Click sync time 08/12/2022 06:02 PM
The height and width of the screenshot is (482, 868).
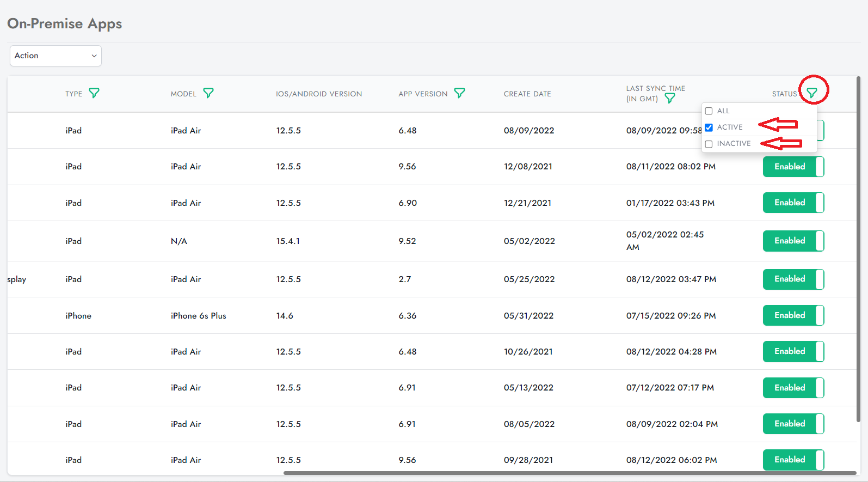pos(671,460)
